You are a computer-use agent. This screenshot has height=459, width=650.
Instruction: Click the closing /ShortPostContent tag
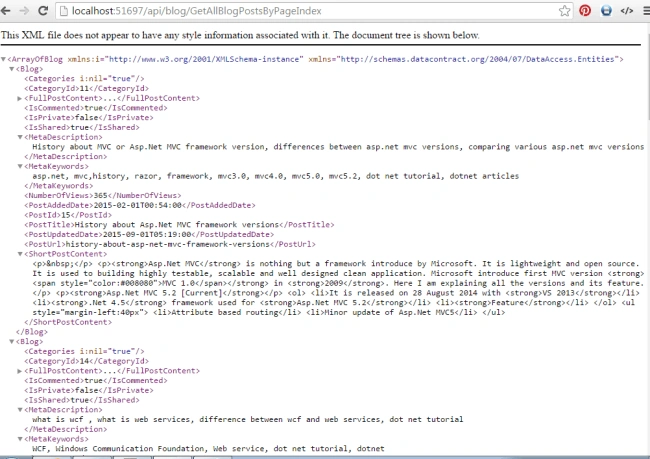[x=68, y=322]
